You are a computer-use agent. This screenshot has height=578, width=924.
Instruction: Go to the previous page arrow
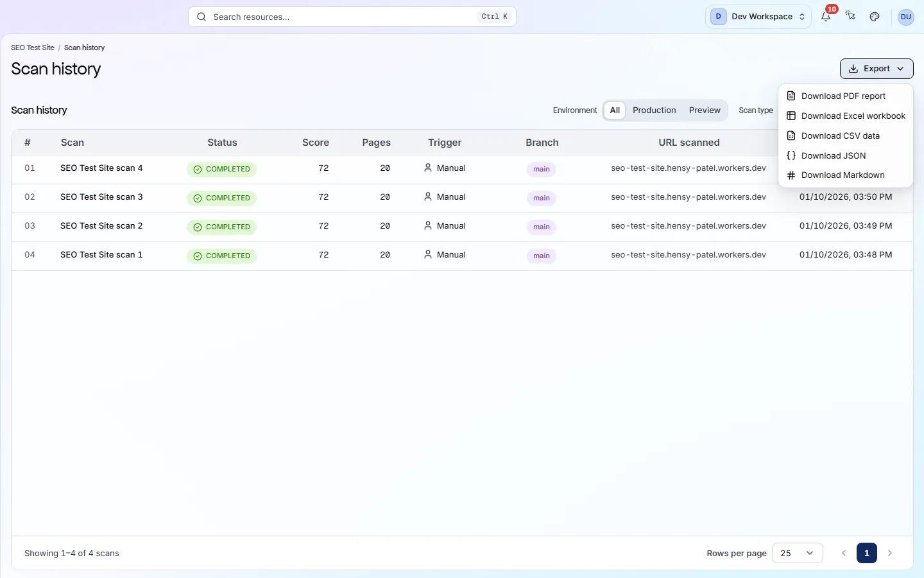[844, 553]
